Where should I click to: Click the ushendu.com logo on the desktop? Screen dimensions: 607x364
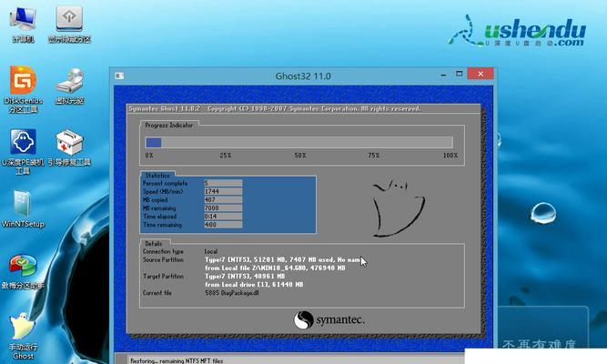pyautogui.click(x=517, y=32)
